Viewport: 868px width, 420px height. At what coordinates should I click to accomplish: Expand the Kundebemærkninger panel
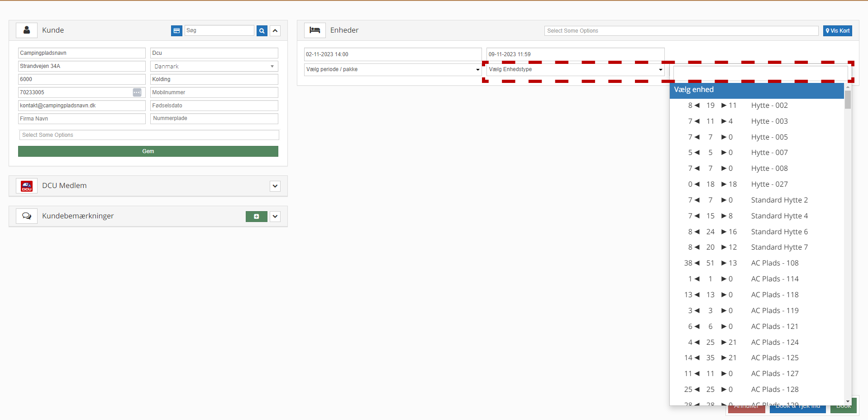click(275, 217)
